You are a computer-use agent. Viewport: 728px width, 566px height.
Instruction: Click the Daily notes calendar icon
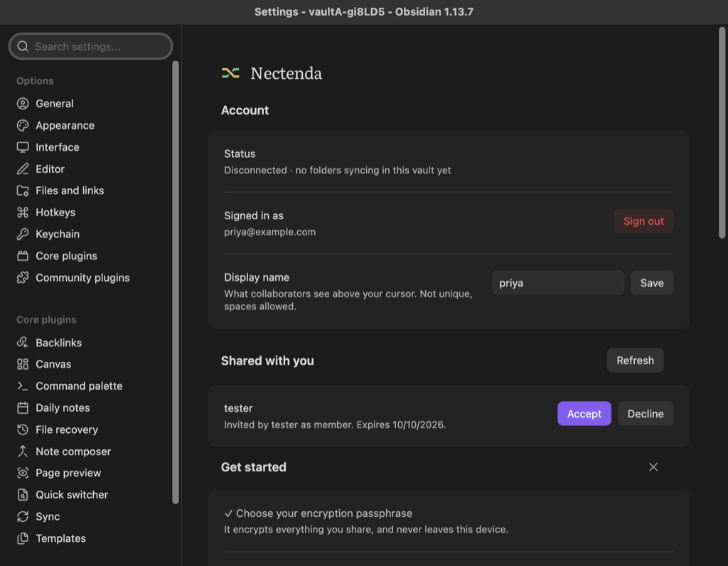coord(23,407)
